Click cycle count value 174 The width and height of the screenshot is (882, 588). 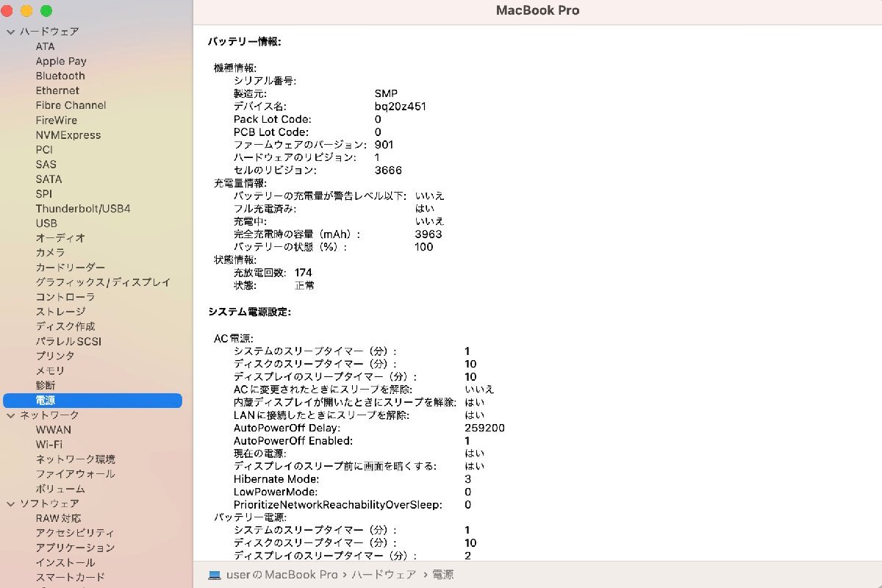pyautogui.click(x=304, y=273)
